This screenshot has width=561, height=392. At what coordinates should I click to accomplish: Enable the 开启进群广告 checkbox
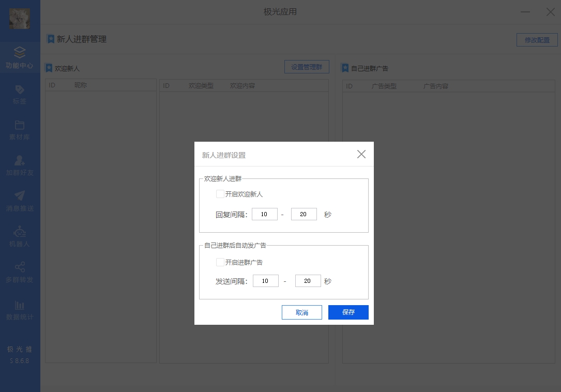click(x=220, y=262)
